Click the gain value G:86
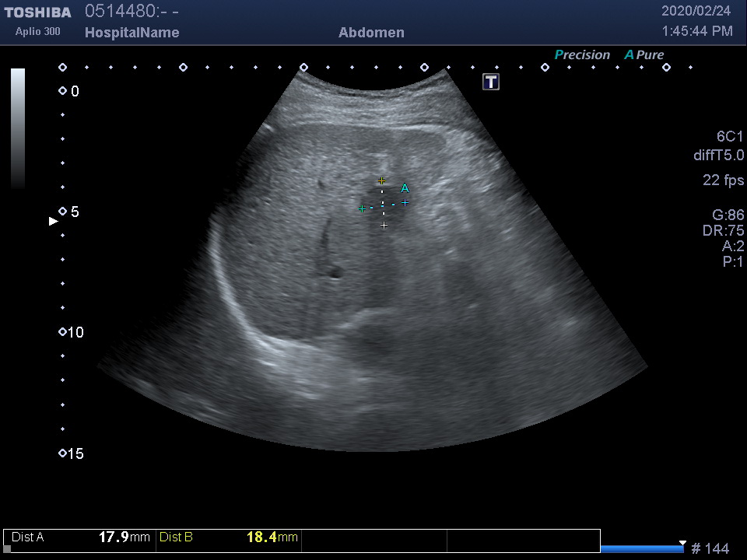Viewport: 747px width, 560px height. click(728, 215)
